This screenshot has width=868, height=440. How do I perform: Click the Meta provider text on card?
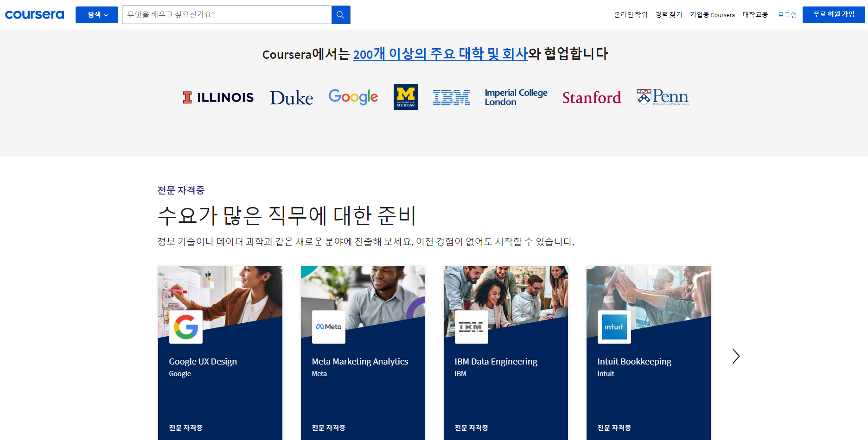coord(319,374)
